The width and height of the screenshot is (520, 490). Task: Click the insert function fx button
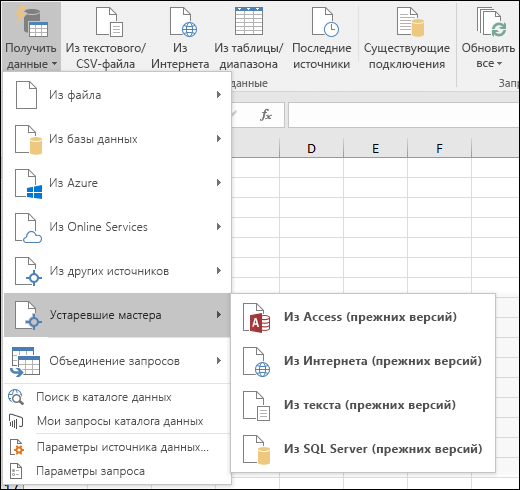coord(266,115)
